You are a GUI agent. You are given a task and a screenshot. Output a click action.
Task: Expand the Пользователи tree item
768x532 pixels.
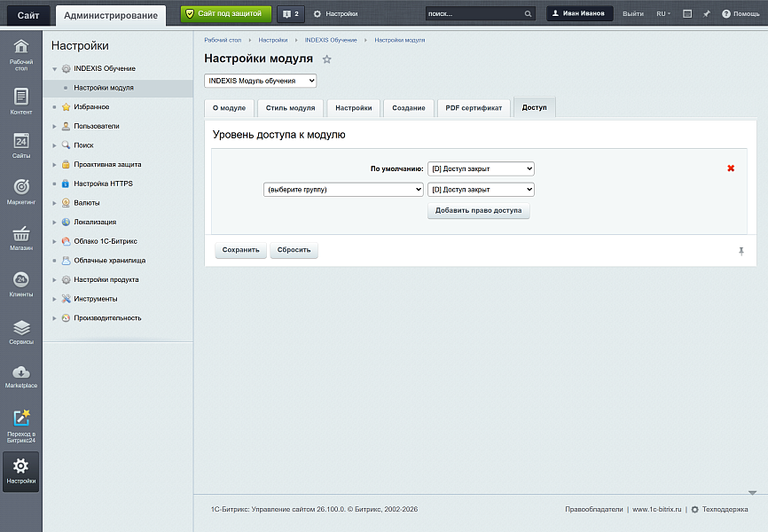[x=54, y=127]
